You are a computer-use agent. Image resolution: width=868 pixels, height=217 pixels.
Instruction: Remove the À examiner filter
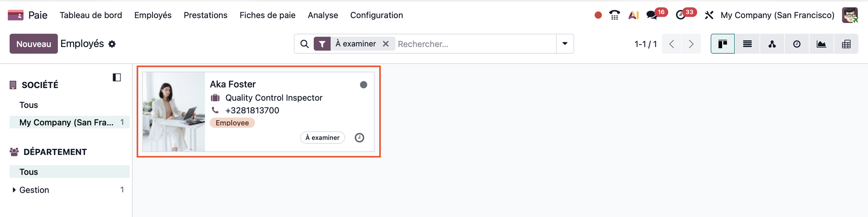[386, 44]
